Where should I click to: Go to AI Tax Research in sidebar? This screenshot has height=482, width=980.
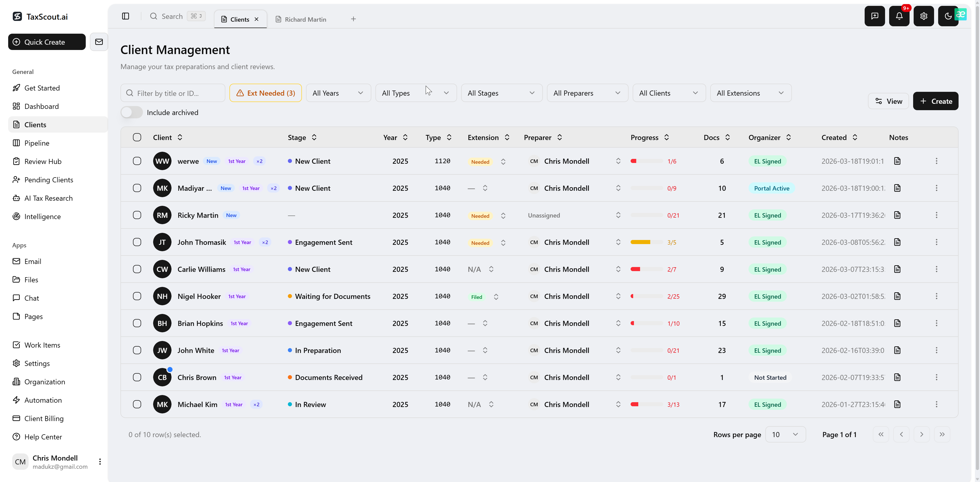[x=48, y=198]
